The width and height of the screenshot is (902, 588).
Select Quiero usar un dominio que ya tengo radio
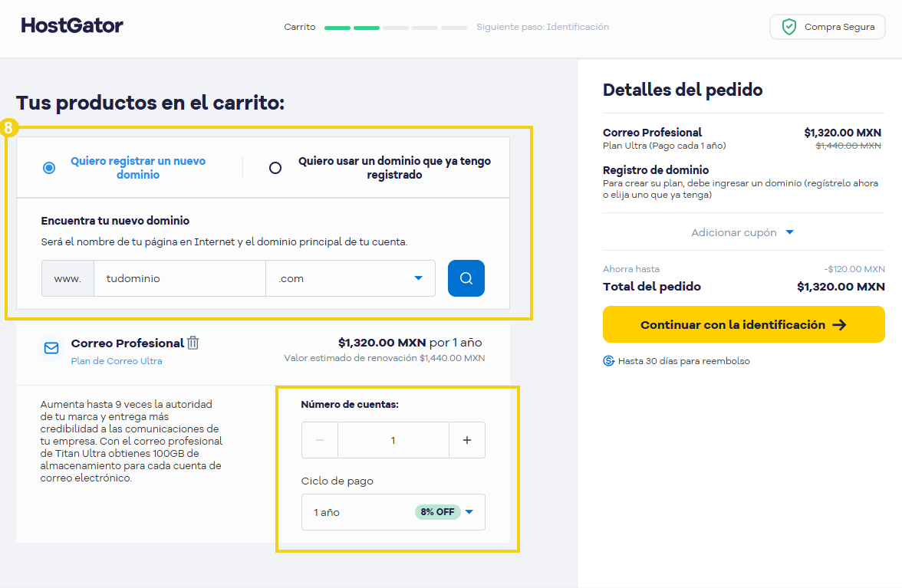(x=275, y=168)
